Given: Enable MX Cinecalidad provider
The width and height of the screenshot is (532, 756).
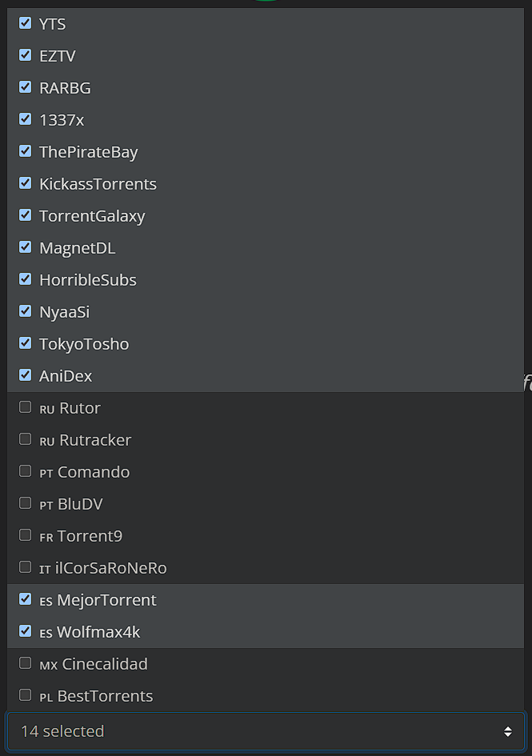Looking at the screenshot, I should [25, 663].
